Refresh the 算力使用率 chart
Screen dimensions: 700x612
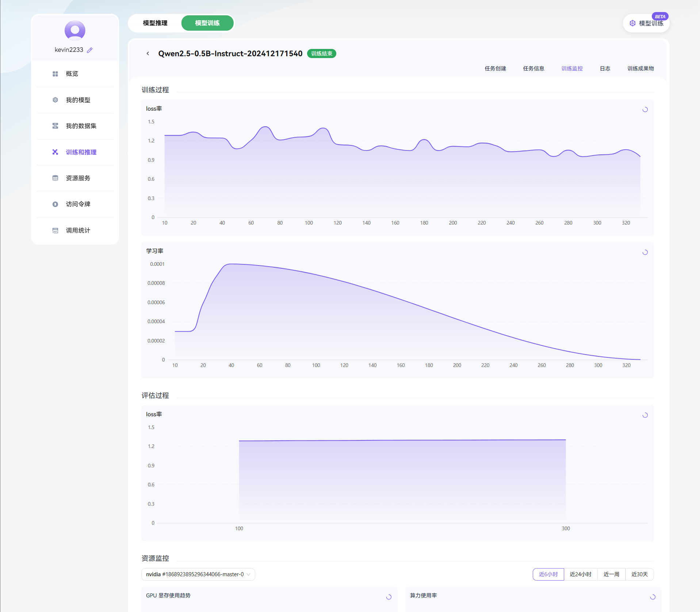coord(653,597)
